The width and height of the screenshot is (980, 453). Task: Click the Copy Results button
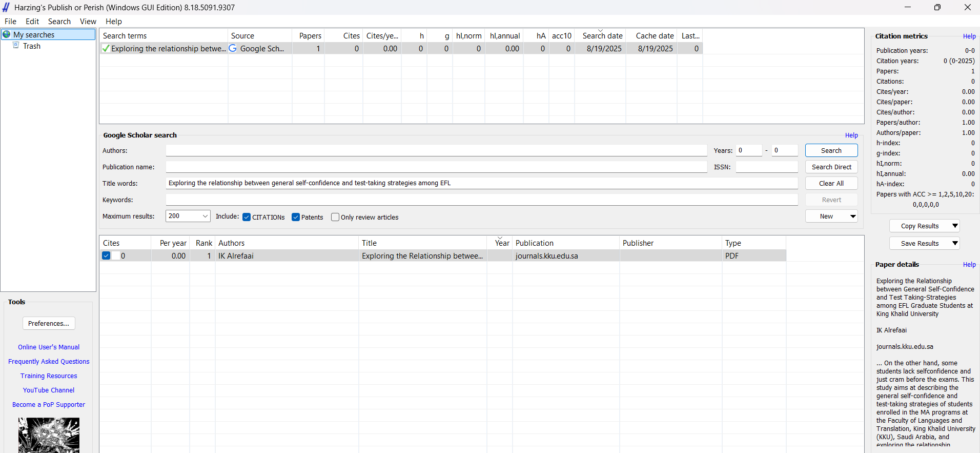click(x=920, y=226)
